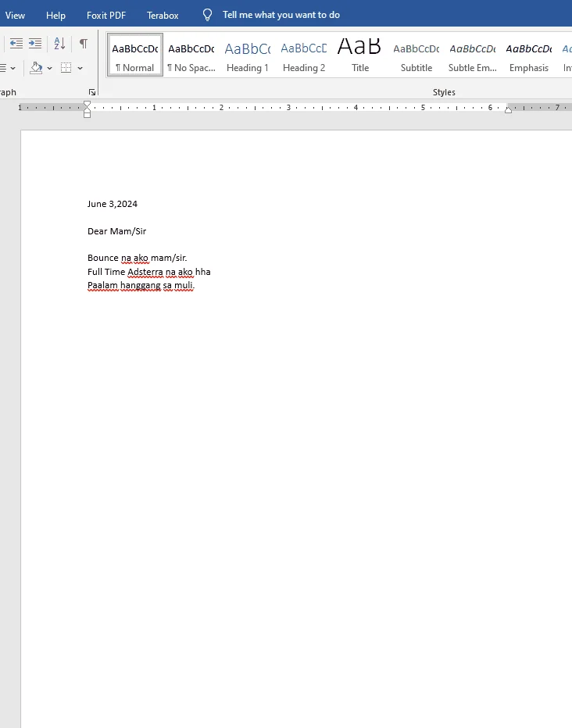
Task: Apply paragraph shading with paint bucket
Action: click(x=36, y=68)
